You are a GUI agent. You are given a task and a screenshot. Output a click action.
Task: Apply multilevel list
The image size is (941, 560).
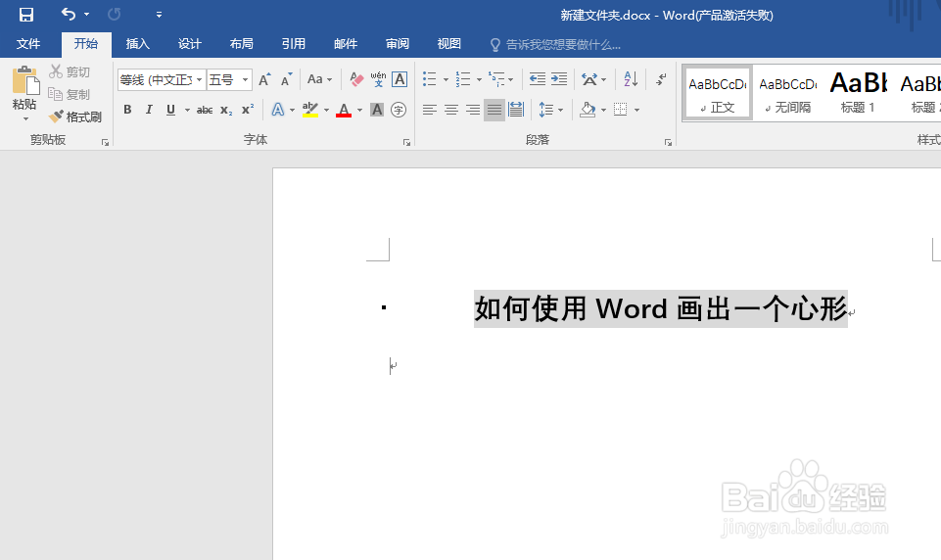(496, 79)
